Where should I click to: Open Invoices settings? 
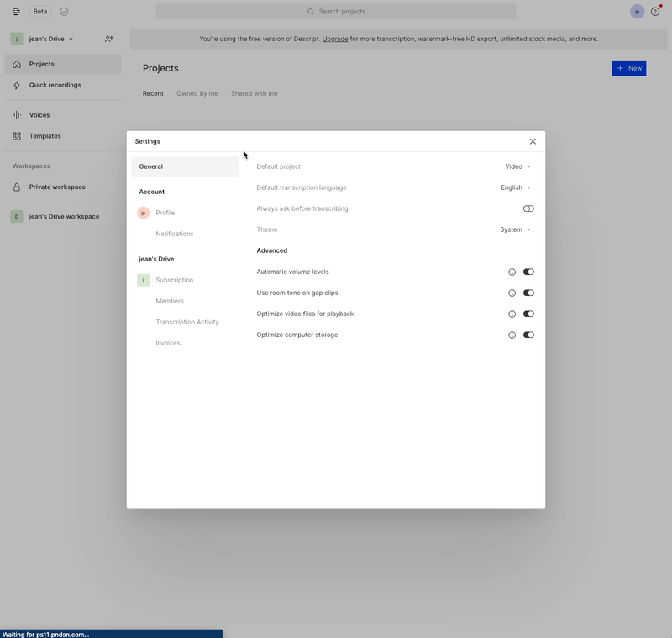[167, 343]
